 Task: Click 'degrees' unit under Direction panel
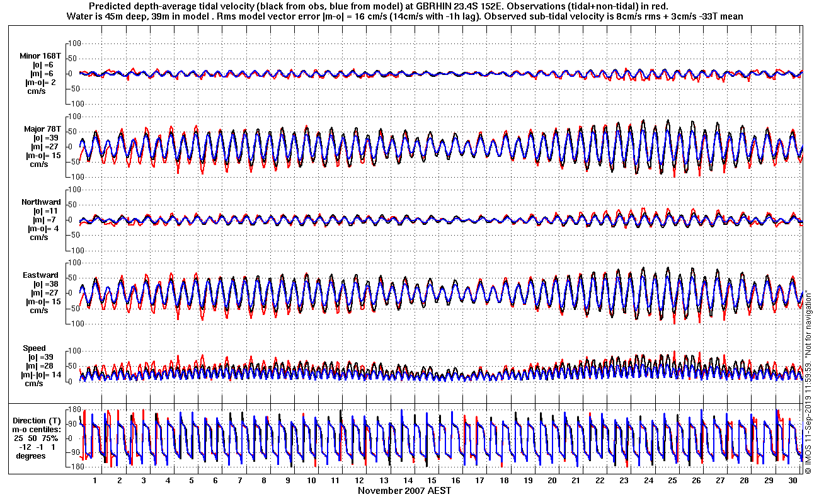(x=31, y=456)
